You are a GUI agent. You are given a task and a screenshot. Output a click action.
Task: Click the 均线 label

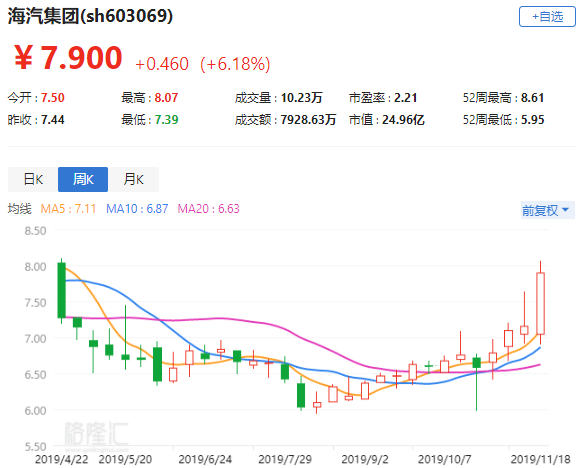pyautogui.click(x=20, y=209)
